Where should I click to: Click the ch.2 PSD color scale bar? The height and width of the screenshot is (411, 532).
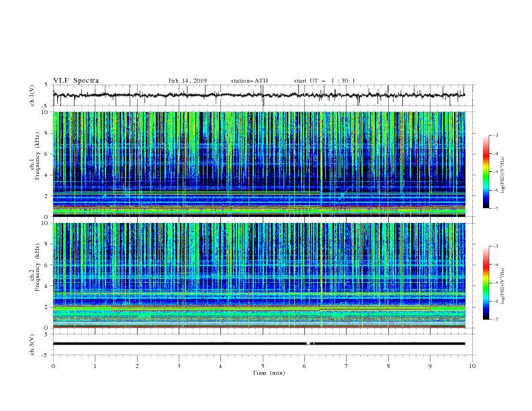click(486, 283)
